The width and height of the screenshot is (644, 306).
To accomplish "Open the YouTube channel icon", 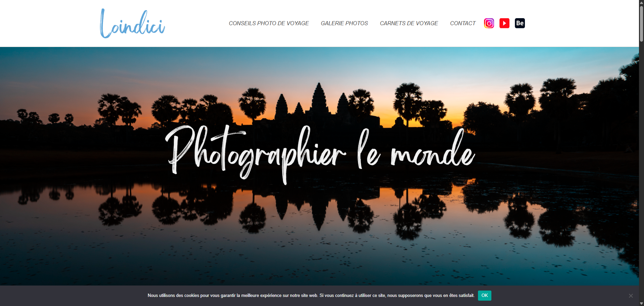I will pyautogui.click(x=504, y=23).
